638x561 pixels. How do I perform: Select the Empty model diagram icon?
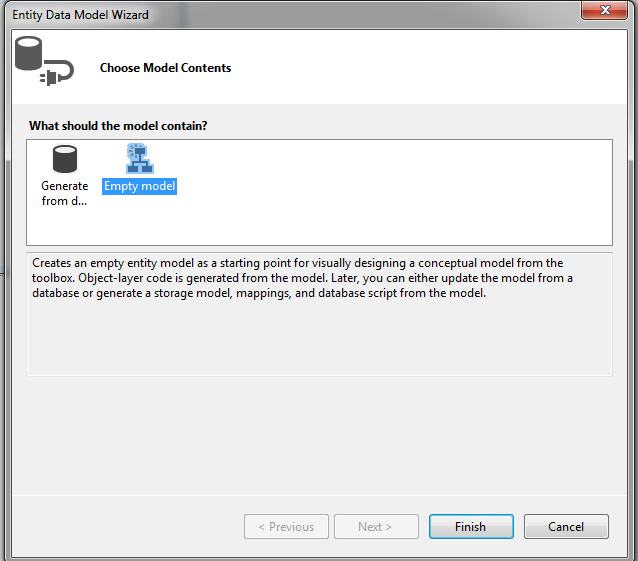point(140,158)
